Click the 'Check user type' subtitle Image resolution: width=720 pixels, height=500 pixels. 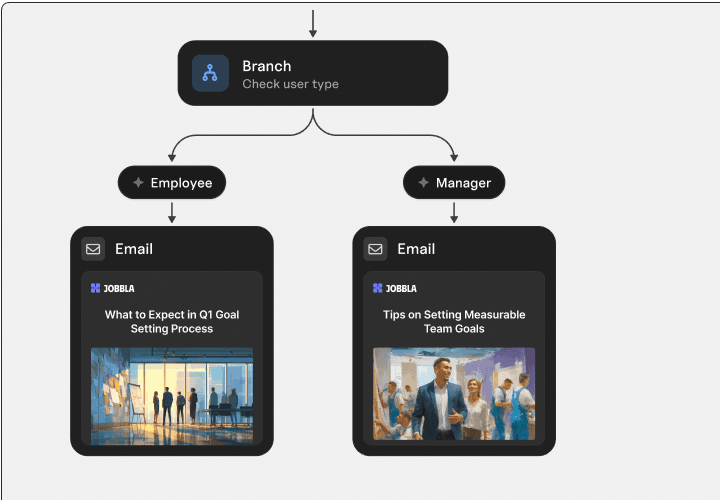coord(291,84)
